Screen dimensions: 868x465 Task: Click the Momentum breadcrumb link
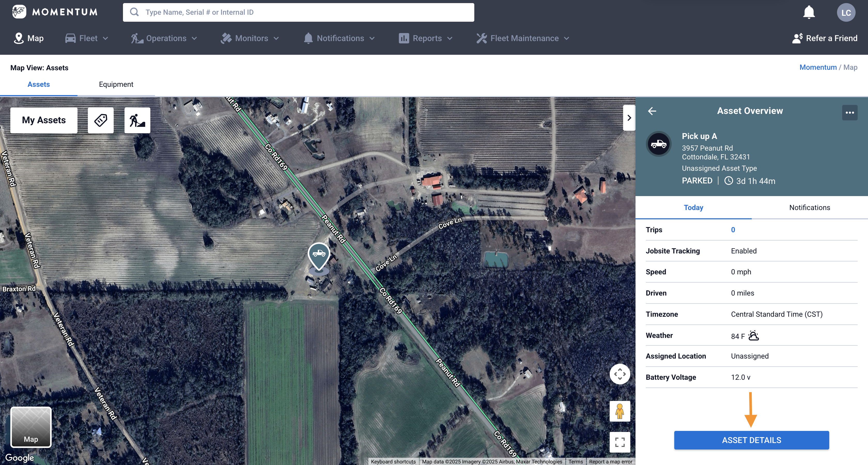click(x=818, y=67)
